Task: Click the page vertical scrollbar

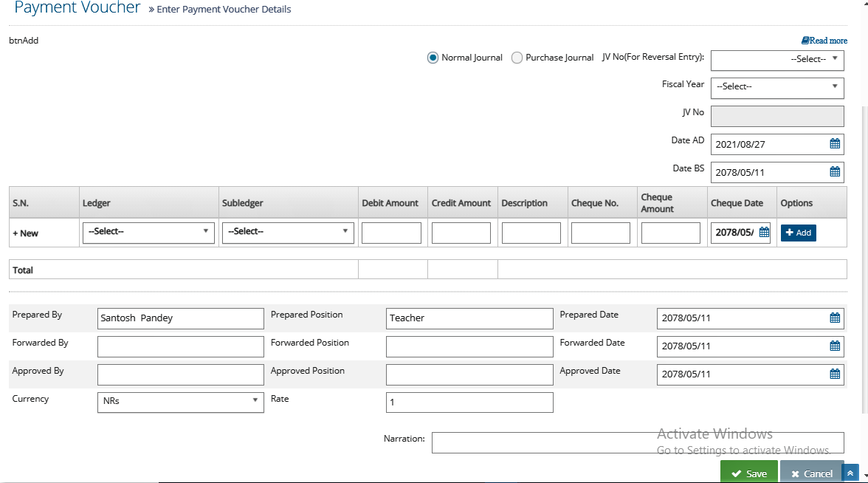Action: click(865, 260)
